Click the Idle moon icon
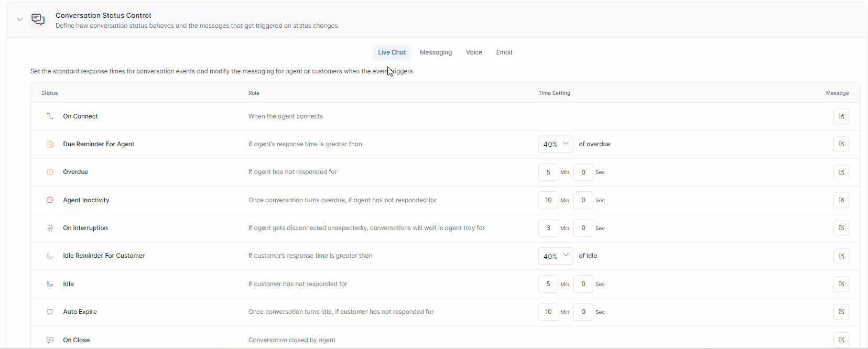 [50, 284]
